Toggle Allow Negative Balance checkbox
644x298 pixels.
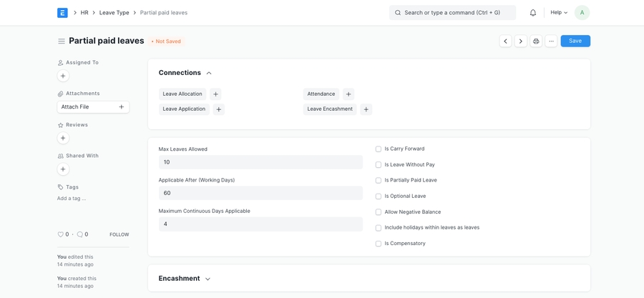pos(379,212)
